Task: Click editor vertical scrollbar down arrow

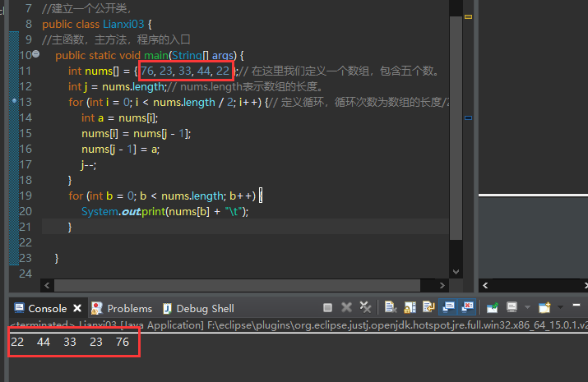Action: [456, 272]
